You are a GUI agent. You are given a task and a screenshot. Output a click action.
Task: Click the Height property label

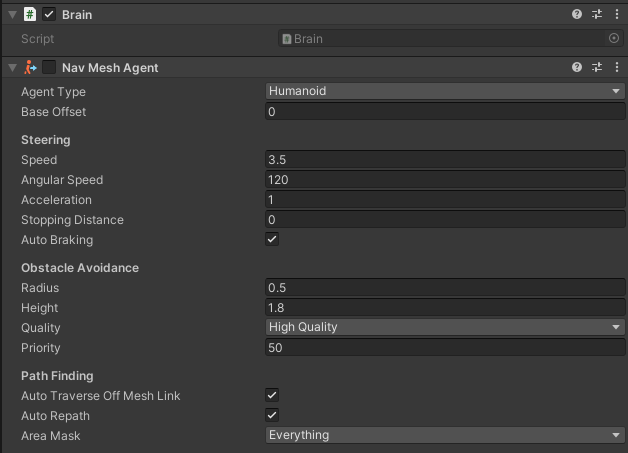(40, 308)
